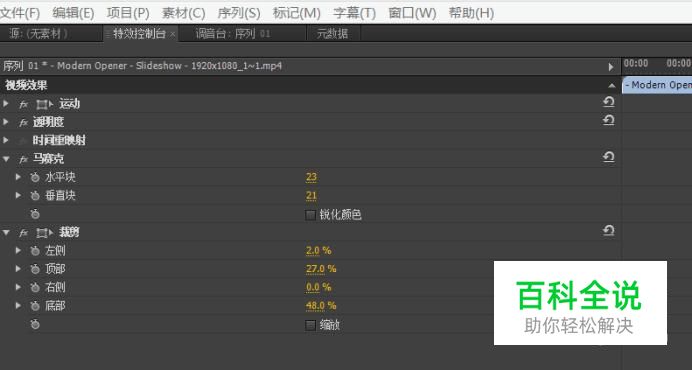Select the 运动 transform box icon
Screen dimensions: 692x370
click(44, 104)
